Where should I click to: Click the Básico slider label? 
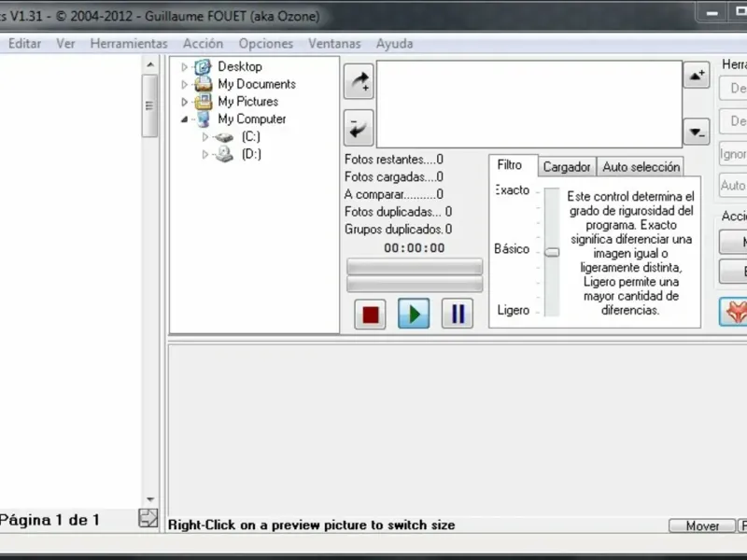click(x=512, y=248)
